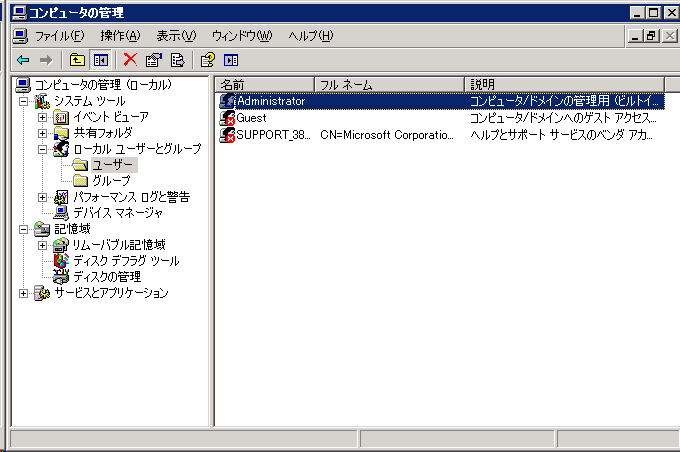The image size is (680, 452).
Task: Go up one level toolbar icon
Action: [77, 60]
